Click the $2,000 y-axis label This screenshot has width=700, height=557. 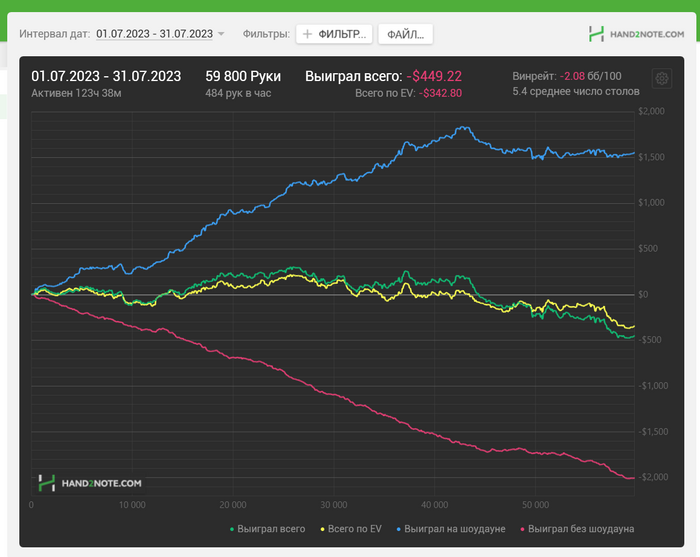[651, 111]
